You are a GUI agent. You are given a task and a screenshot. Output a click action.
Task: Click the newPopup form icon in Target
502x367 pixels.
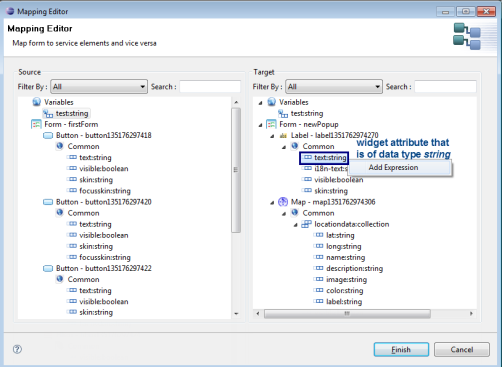coord(271,124)
